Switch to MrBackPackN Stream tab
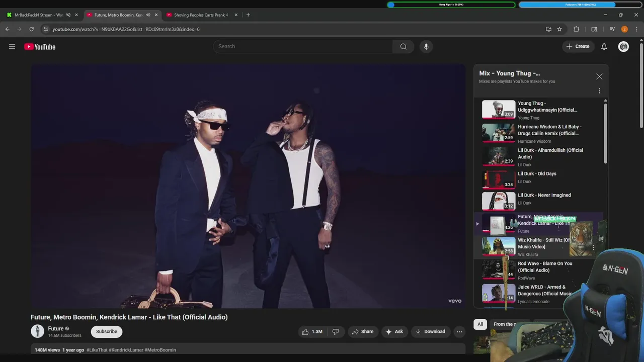 pyautogui.click(x=38, y=15)
